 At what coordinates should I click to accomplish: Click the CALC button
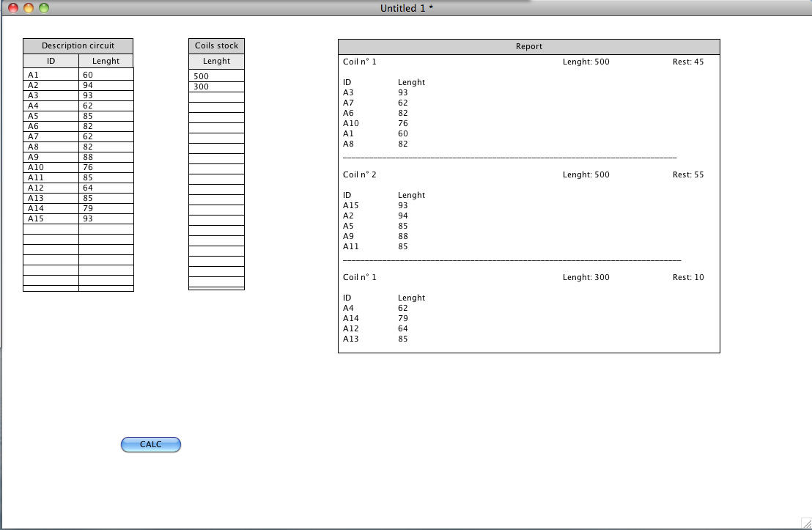[150, 444]
